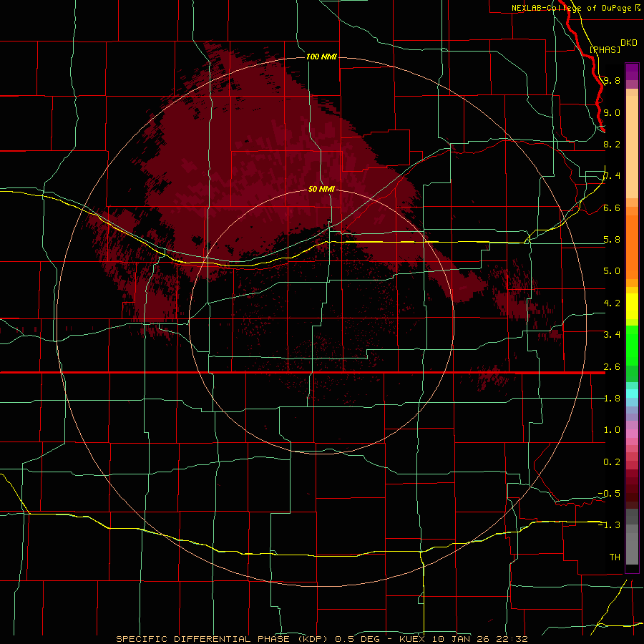Image resolution: width=644 pixels, height=644 pixels.
Task: Click the 50 NMI range ring label
Action: point(321,189)
